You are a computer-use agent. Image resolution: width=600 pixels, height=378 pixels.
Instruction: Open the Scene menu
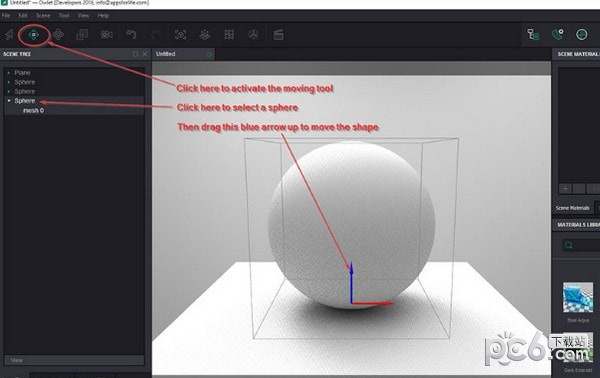pyautogui.click(x=43, y=16)
